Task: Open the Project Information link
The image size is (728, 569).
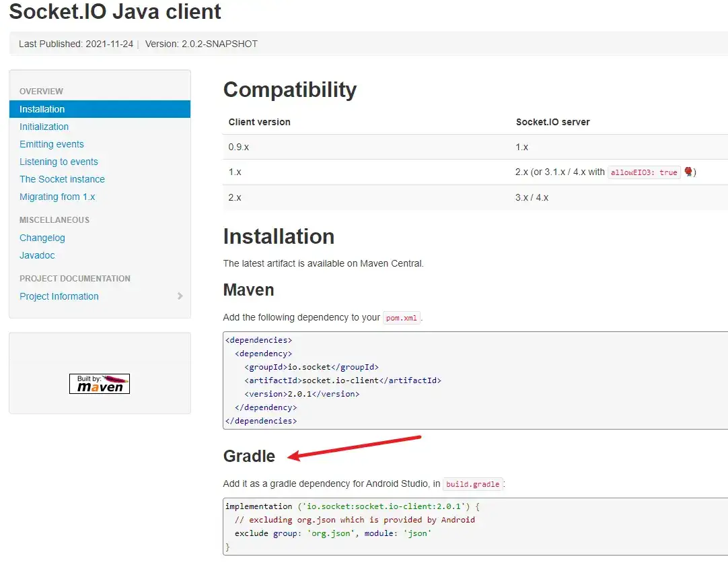Action: tap(59, 296)
